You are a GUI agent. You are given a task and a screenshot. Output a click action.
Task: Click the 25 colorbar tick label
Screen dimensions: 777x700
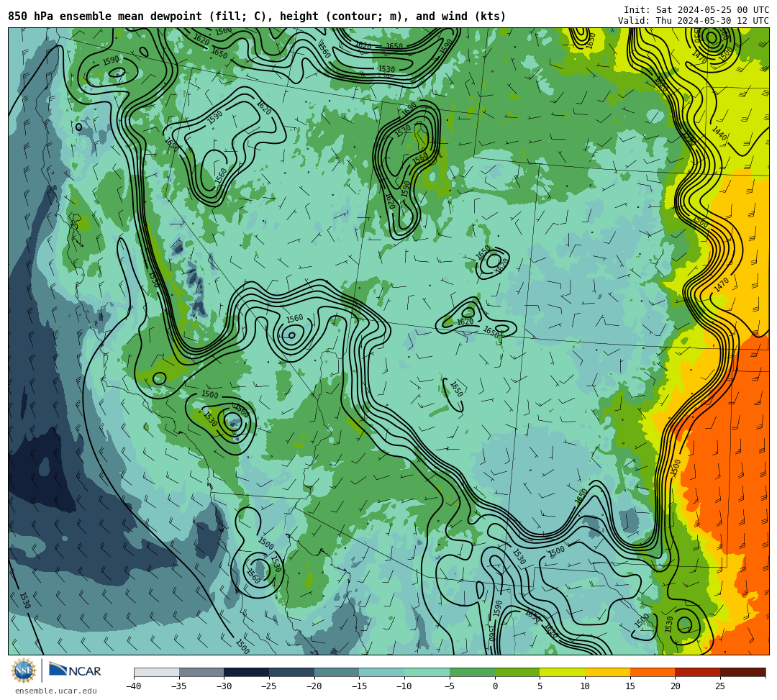720,686
